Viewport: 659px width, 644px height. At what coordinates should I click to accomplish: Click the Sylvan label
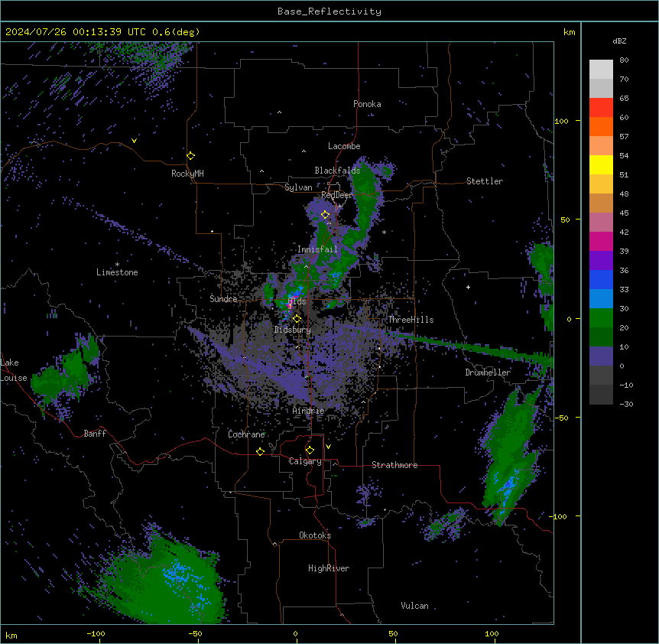(298, 187)
